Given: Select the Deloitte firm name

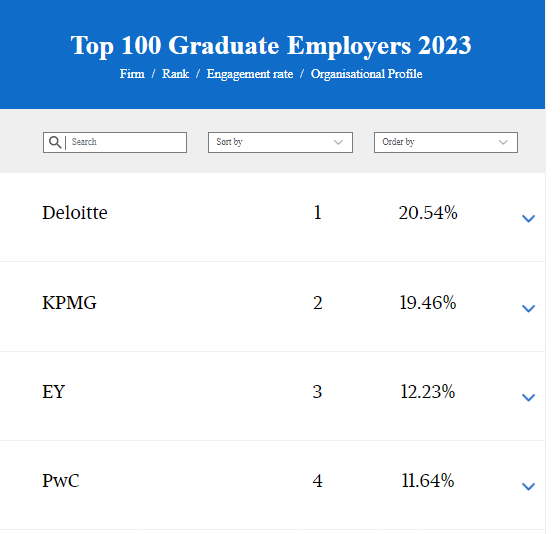Looking at the screenshot, I should (x=75, y=213).
